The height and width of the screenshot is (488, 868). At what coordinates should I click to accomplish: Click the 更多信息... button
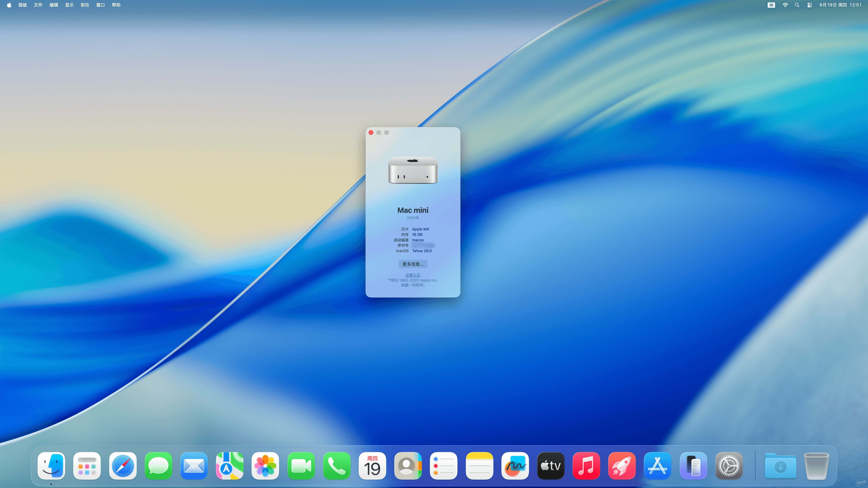pos(413,264)
